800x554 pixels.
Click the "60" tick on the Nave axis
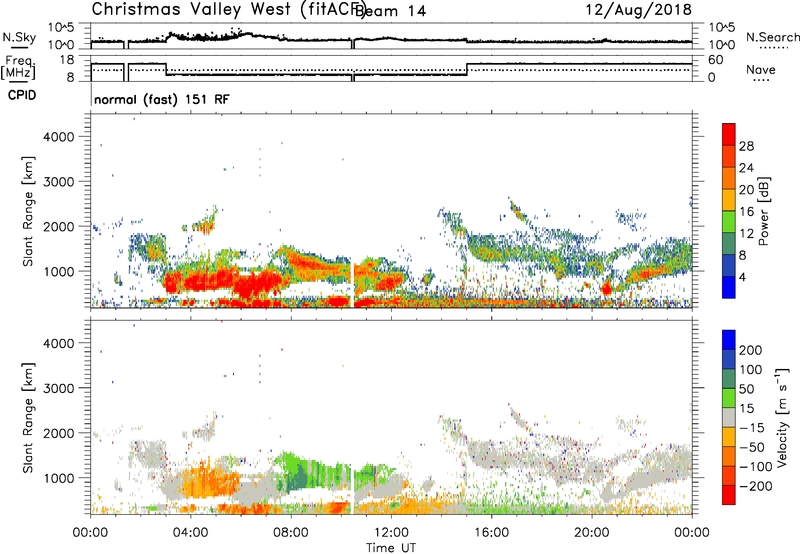click(x=716, y=60)
